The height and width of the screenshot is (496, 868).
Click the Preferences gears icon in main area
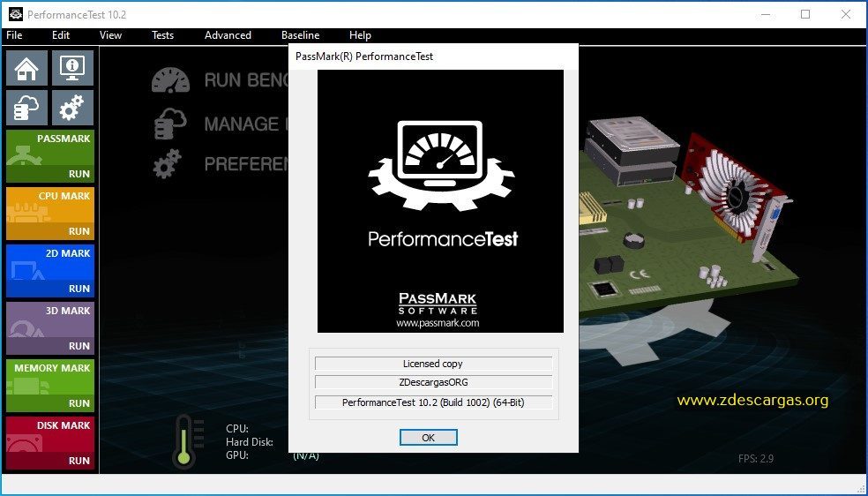168,164
